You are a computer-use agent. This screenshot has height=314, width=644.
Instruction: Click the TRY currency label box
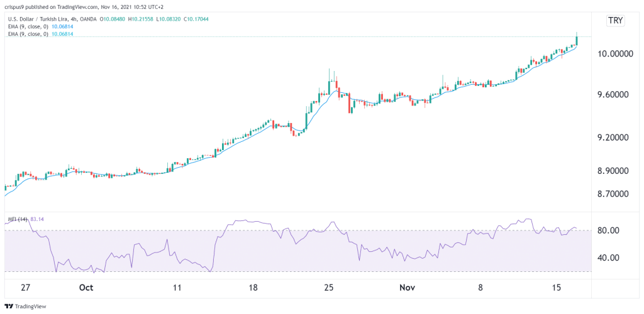[616, 21]
